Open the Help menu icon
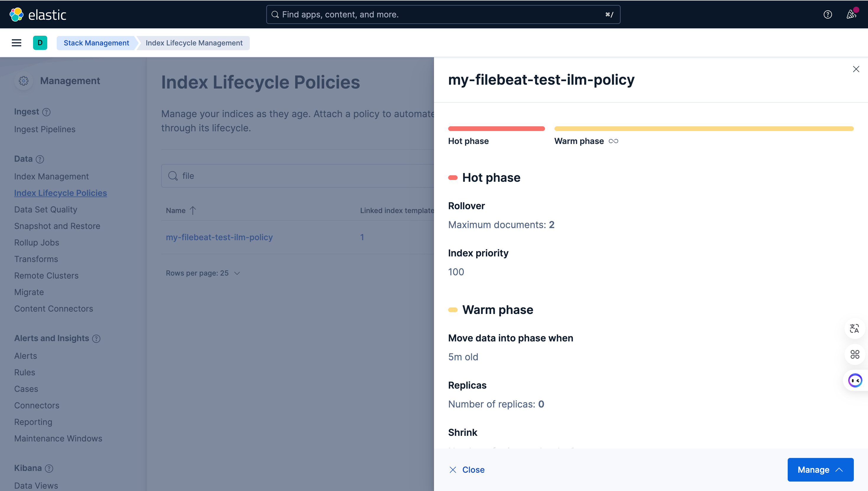Viewport: 868px width, 491px height. click(x=828, y=14)
